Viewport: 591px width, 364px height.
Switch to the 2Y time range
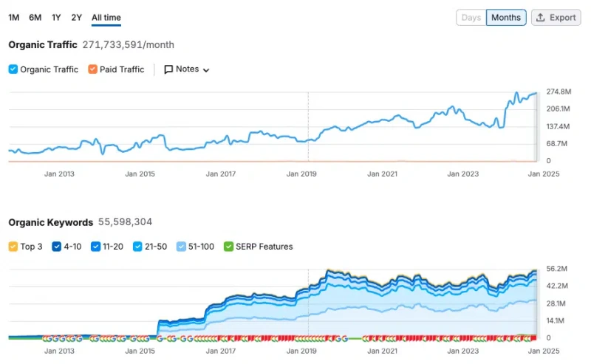(77, 18)
